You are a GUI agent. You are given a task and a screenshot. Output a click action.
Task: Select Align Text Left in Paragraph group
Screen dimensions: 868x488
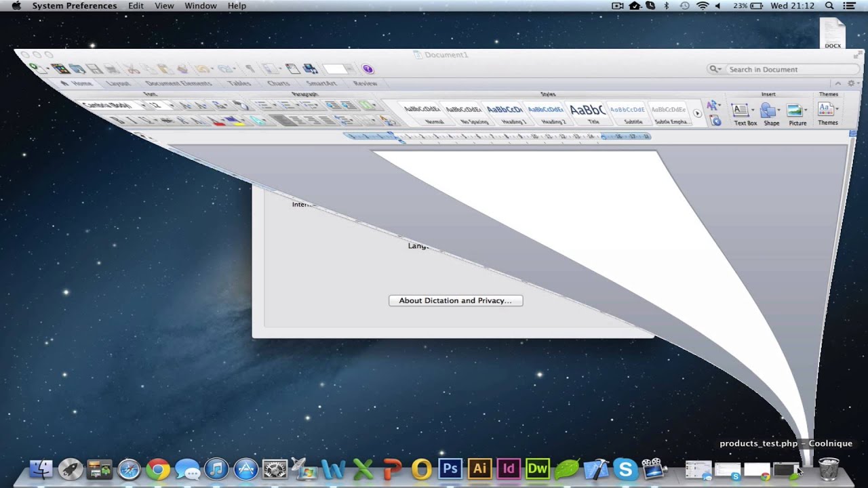tap(283, 121)
